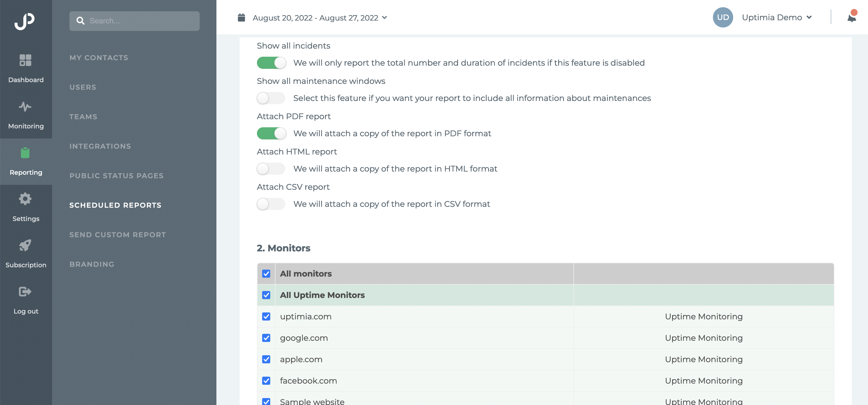Click the Log out icon
This screenshot has height=405, width=868.
25,291
